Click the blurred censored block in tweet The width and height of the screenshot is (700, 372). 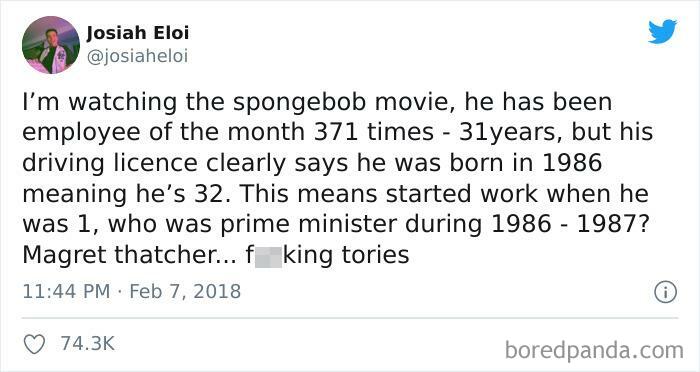click(268, 255)
